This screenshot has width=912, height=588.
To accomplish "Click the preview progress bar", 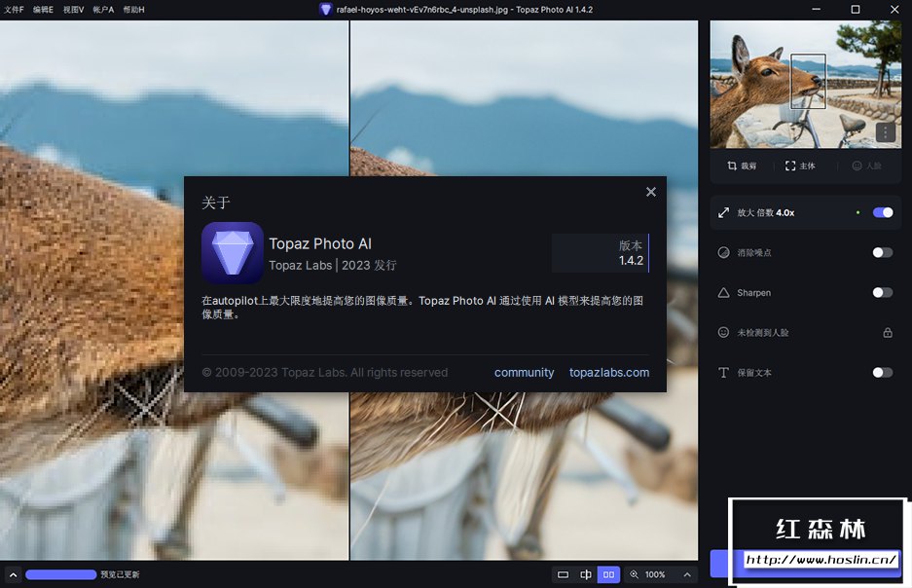I will [61, 574].
